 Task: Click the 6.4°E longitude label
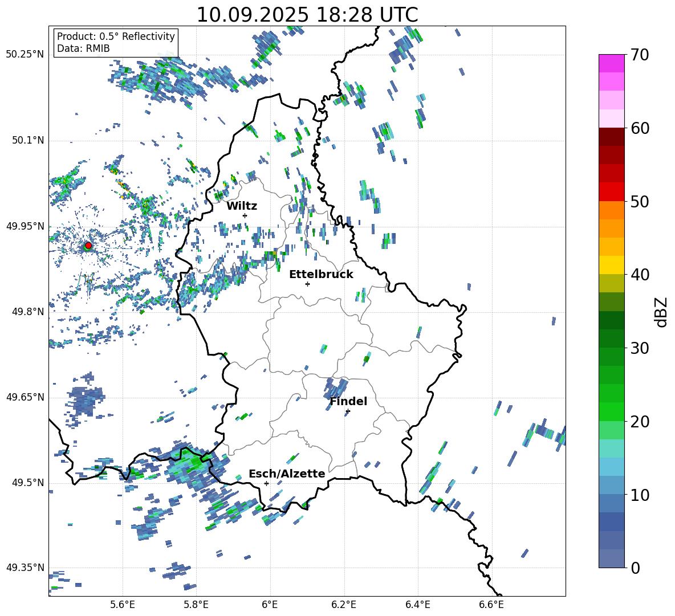(x=417, y=605)
